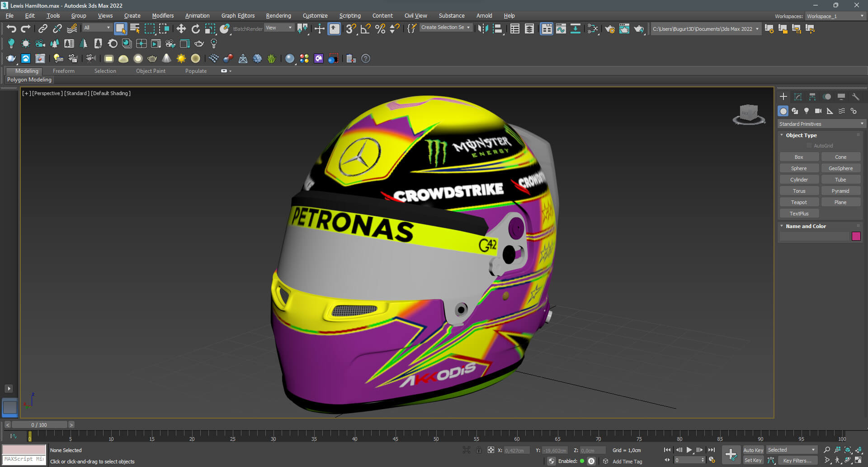Click the Align tool icon
This screenshot has height=467, width=868.
(498, 29)
